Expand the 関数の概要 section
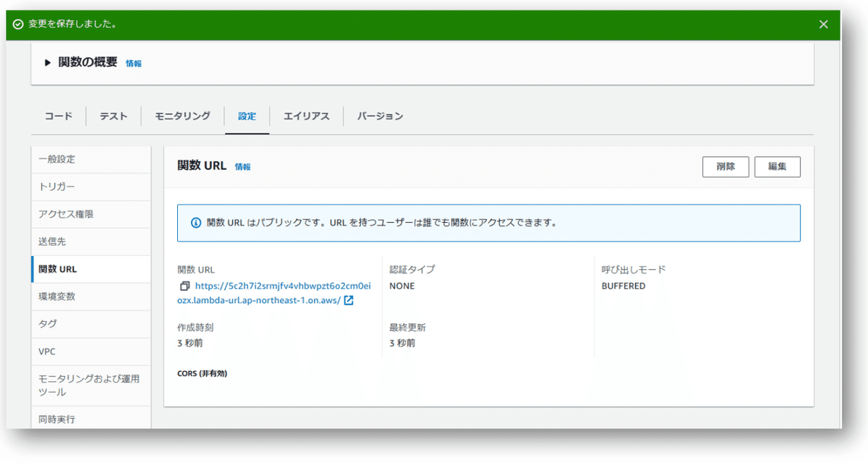868x465 pixels. click(x=48, y=63)
